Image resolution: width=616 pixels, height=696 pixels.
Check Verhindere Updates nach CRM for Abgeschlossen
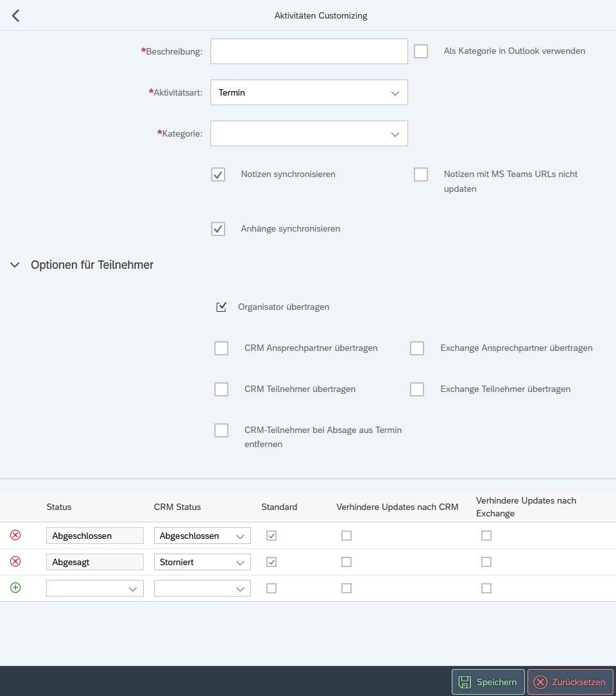[346, 536]
